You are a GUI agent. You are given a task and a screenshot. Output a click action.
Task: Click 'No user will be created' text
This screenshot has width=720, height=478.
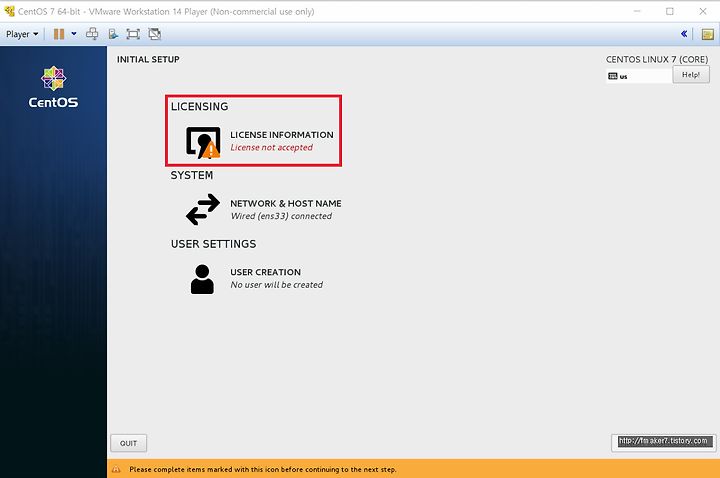tap(276, 285)
